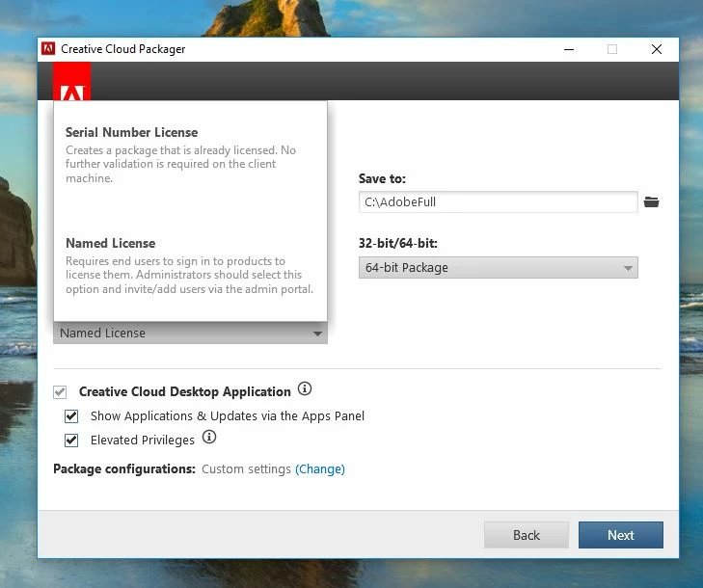Show info for Creative Cloud Desktop Application

point(305,388)
